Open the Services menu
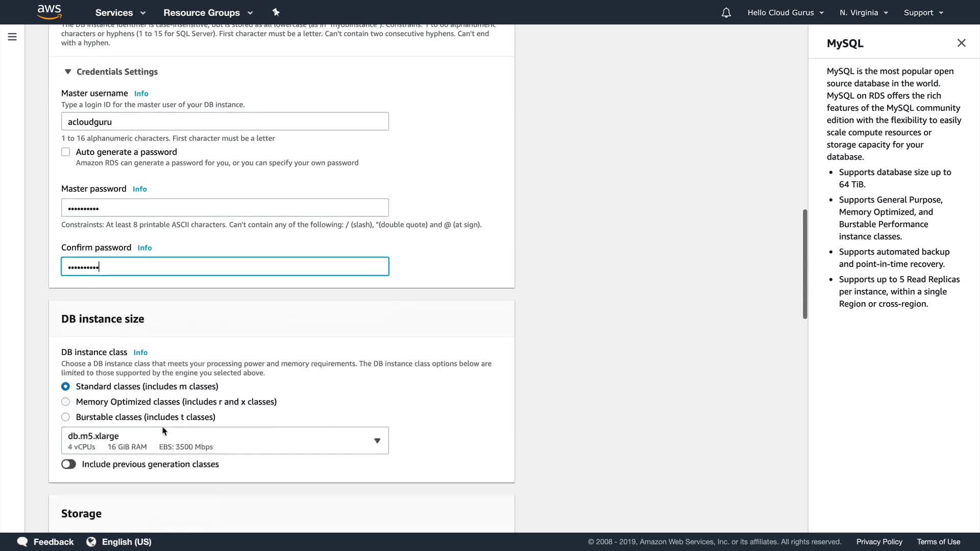980x551 pixels. pos(120,13)
